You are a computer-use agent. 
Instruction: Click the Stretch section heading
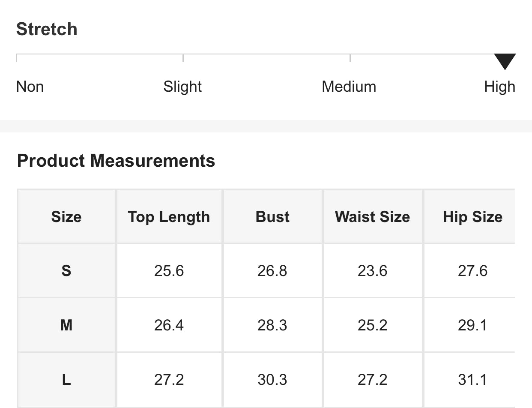[x=47, y=29]
